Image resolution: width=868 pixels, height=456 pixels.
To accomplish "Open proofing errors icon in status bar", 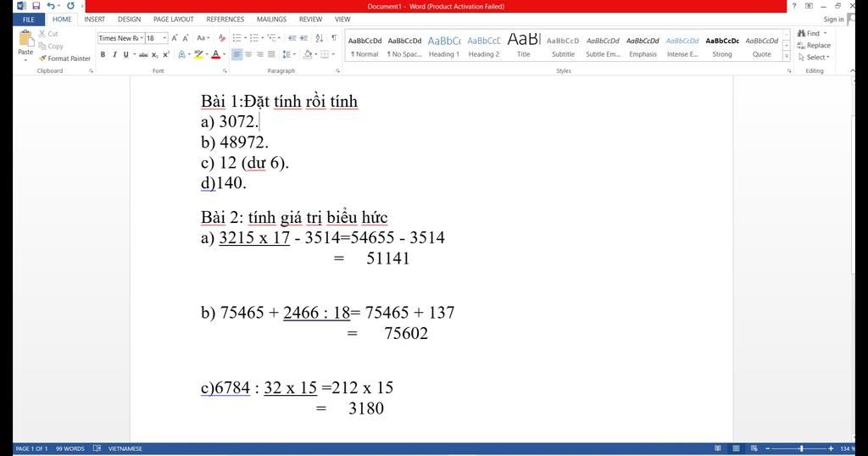I will 97,448.
